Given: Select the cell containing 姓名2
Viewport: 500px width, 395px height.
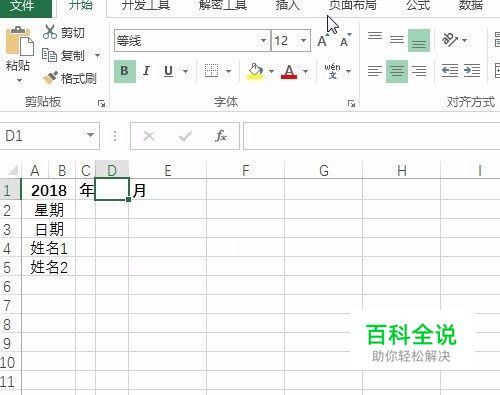Looking at the screenshot, I should pos(49,267).
